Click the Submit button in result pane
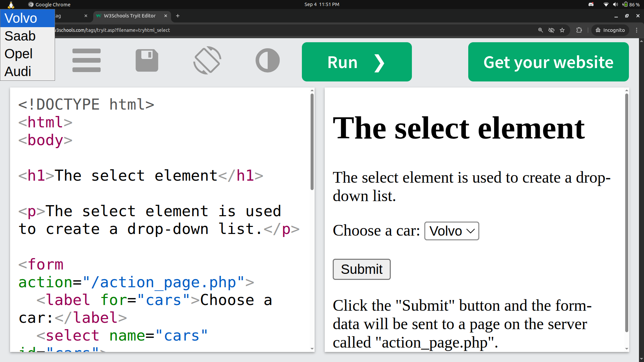This screenshot has width=644, height=362. point(362,269)
